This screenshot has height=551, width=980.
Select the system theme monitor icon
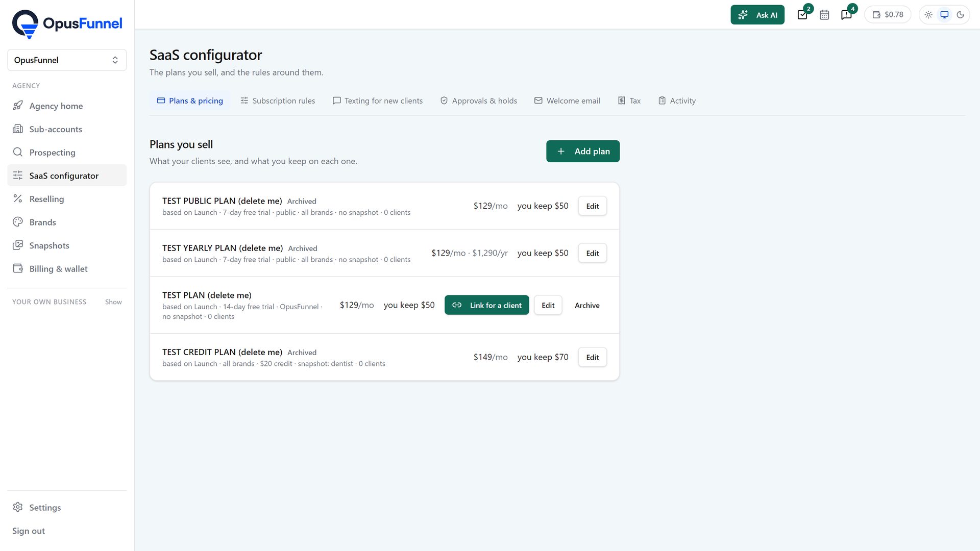tap(944, 15)
